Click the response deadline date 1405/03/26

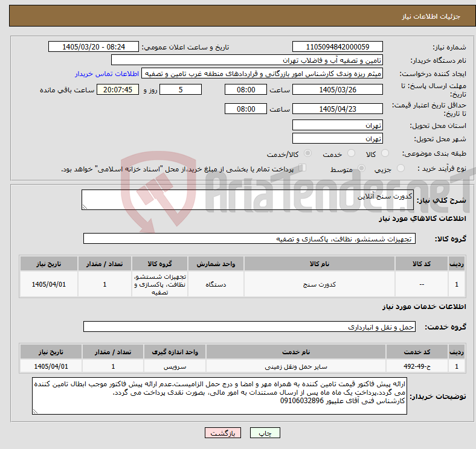(337, 89)
